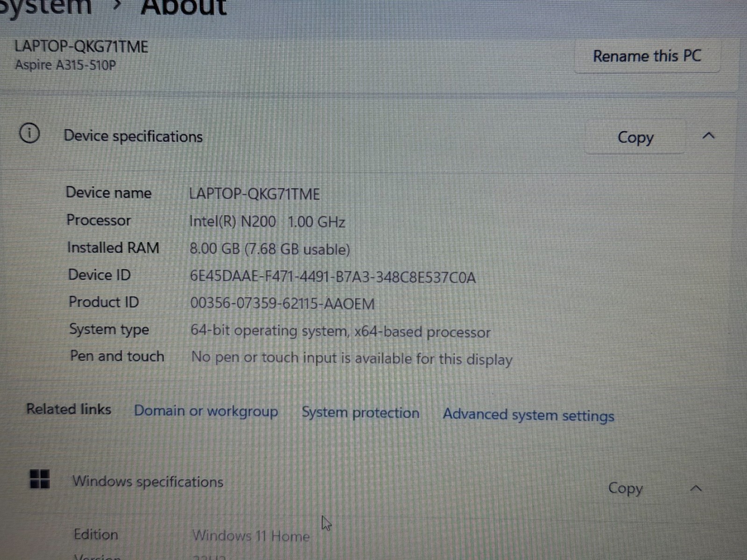Click the Windows specifications heading
Screen dimensions: 747x560
(x=148, y=481)
